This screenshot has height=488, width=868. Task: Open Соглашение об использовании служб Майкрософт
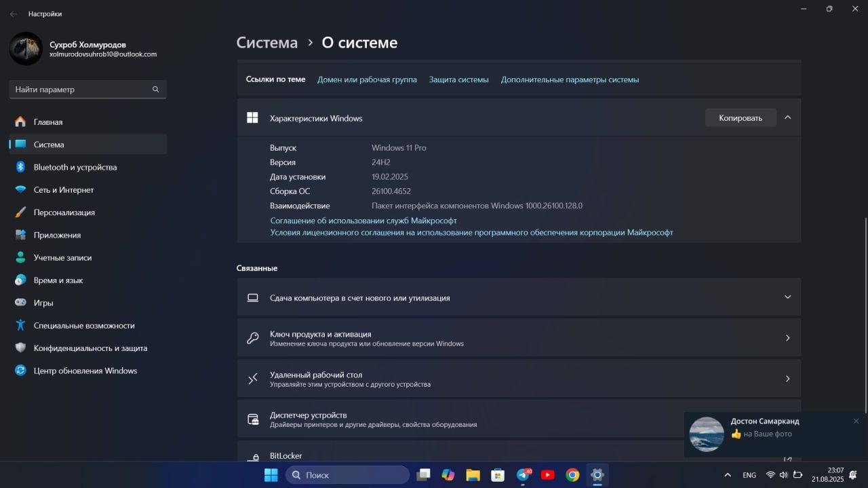tap(363, 221)
